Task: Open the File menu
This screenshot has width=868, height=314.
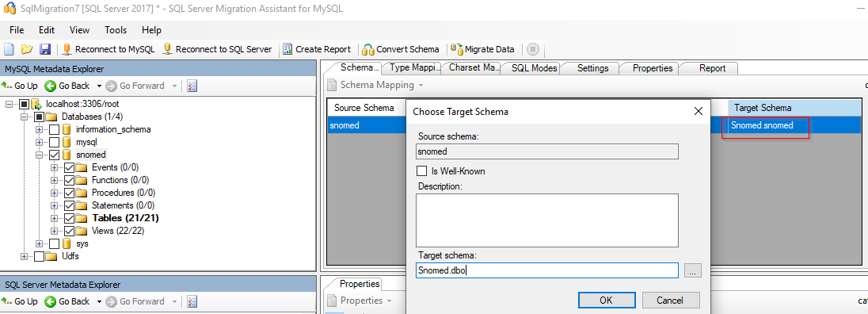Action: click(17, 30)
